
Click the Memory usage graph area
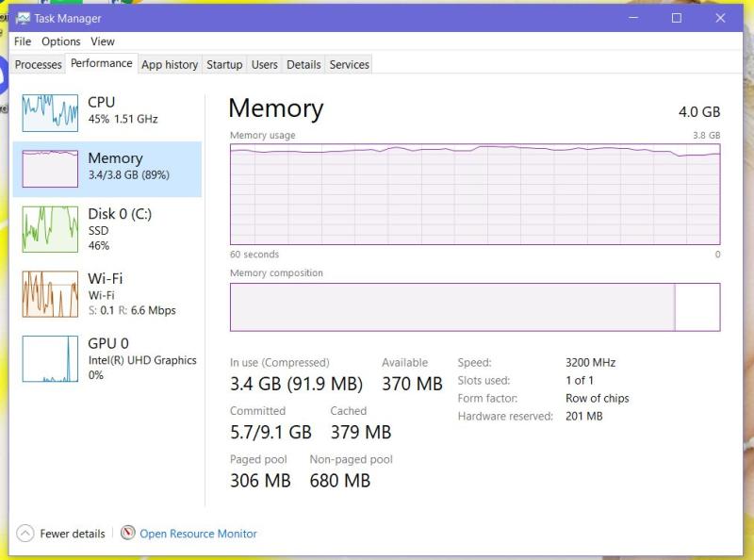coord(474,195)
